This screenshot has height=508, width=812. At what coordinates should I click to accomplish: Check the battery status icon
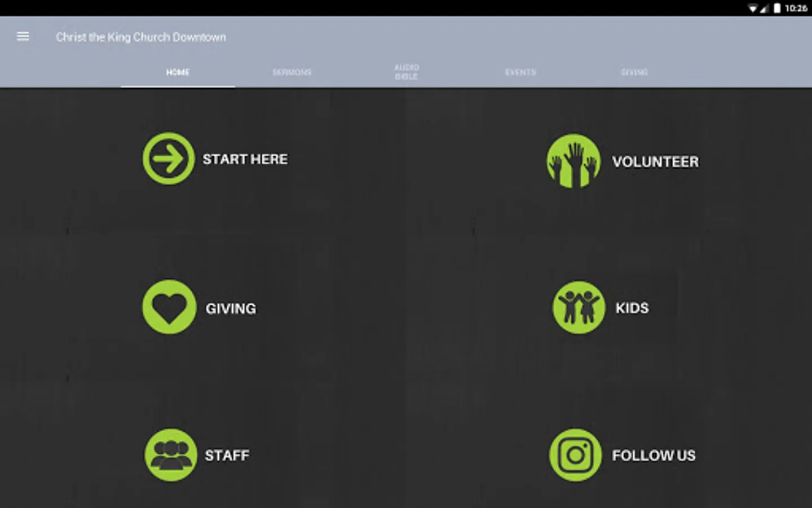click(x=777, y=8)
